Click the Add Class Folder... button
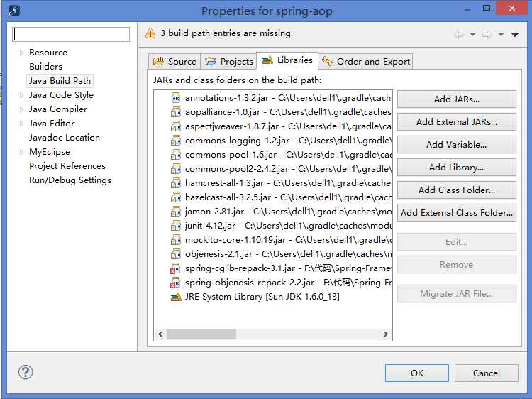 (x=457, y=190)
